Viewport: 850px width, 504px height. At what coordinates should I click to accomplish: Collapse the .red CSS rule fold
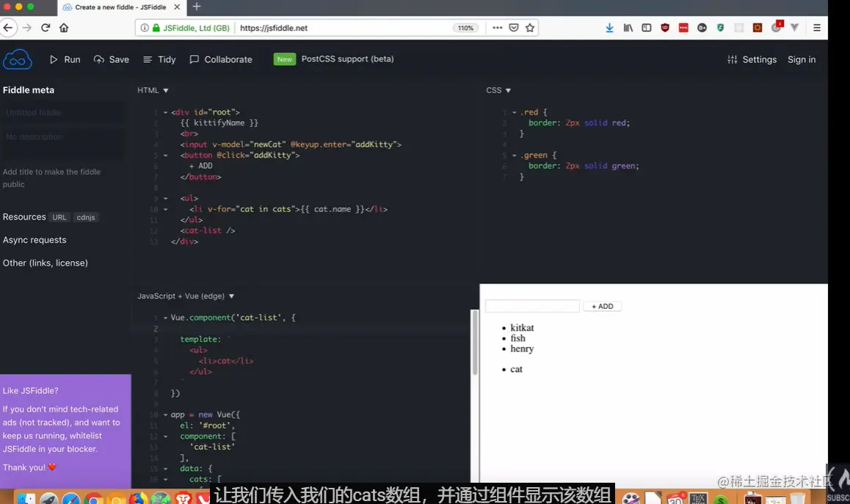(x=514, y=113)
